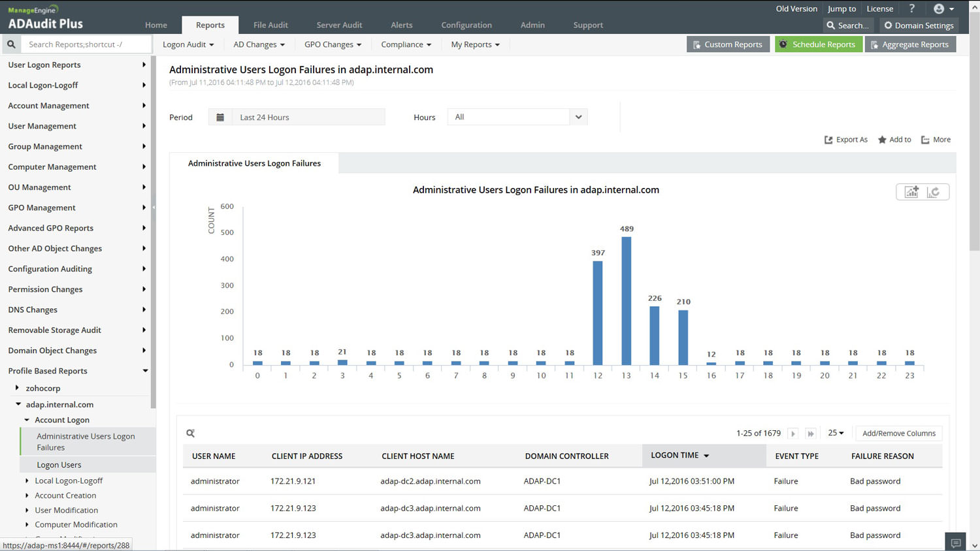The width and height of the screenshot is (980, 551).
Task: Open the user account profile icon
Action: [939, 8]
